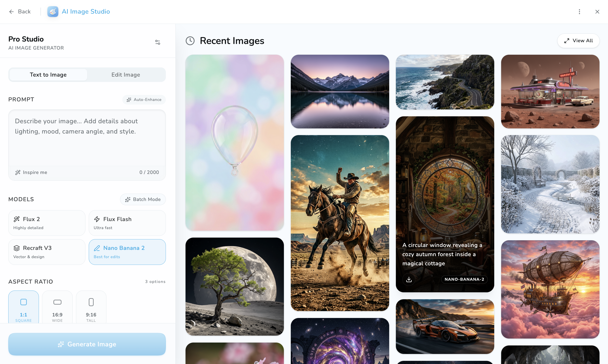
Task: Switch to the Edit Image tab
Action: pos(126,75)
